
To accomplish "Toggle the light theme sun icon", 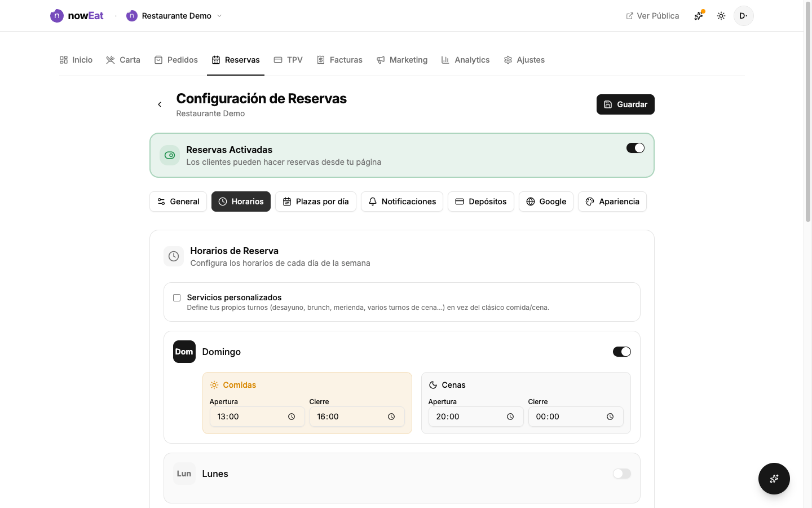I will 721,16.
